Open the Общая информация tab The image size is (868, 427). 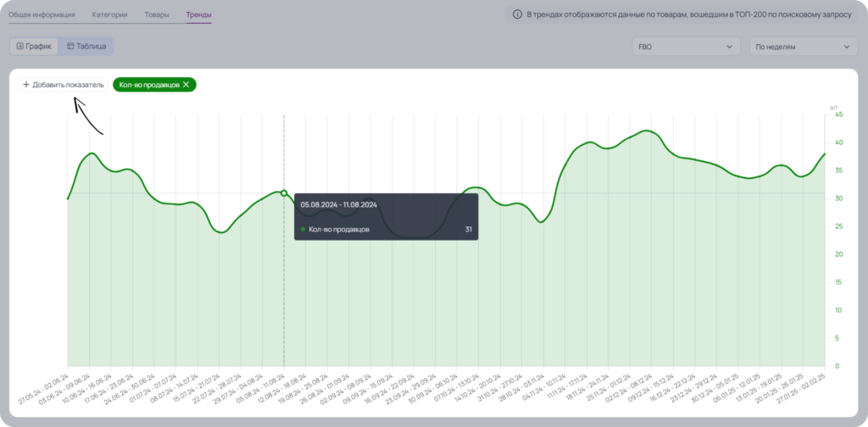(x=42, y=15)
